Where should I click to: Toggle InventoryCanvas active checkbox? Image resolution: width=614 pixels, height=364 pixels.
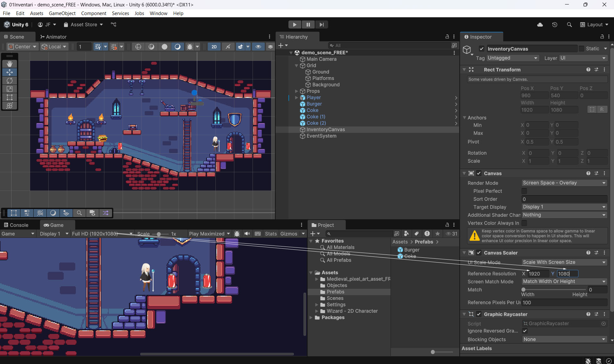point(481,49)
